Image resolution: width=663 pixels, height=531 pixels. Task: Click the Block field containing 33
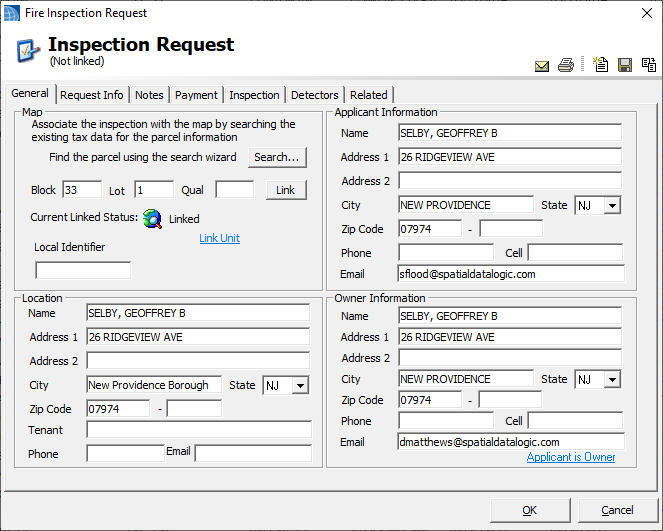click(82, 190)
